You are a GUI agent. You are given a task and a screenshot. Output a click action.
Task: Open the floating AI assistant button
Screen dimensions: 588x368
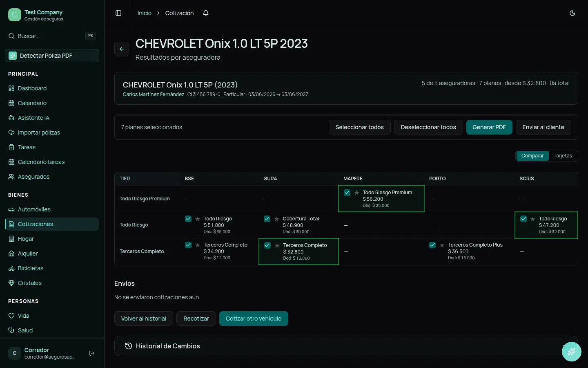click(572, 352)
